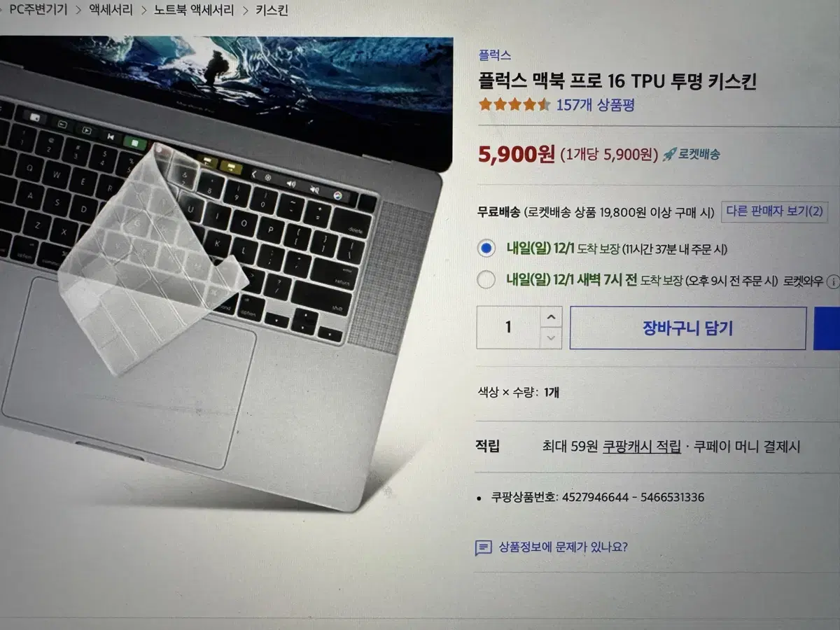Click the 다른 판매자 보기(2) button

(774, 211)
